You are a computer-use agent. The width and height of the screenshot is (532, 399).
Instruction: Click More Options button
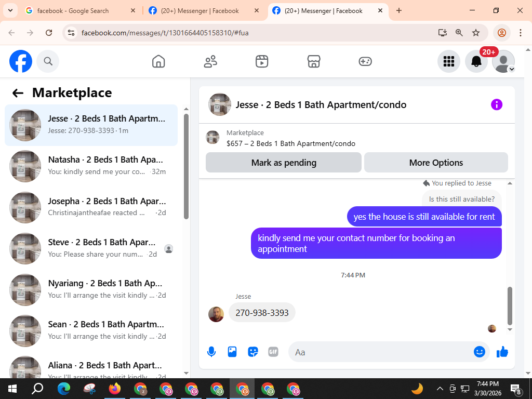pos(436,163)
